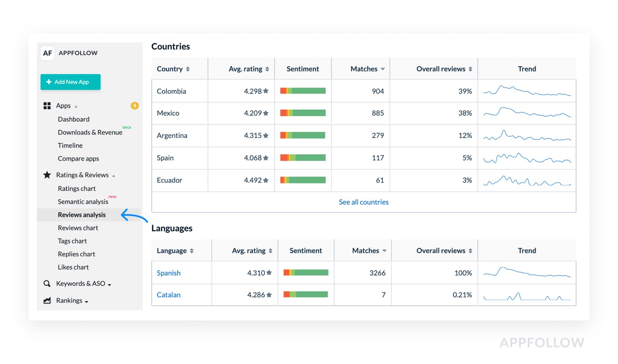Image resolution: width=618 pixels, height=364 pixels.
Task: Open the Spanish language link
Action: coord(169,273)
